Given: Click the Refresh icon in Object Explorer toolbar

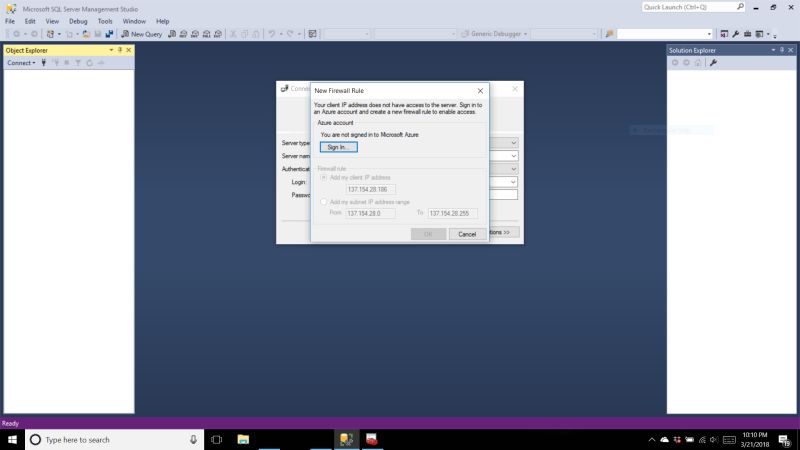Looking at the screenshot, I should click(89, 63).
